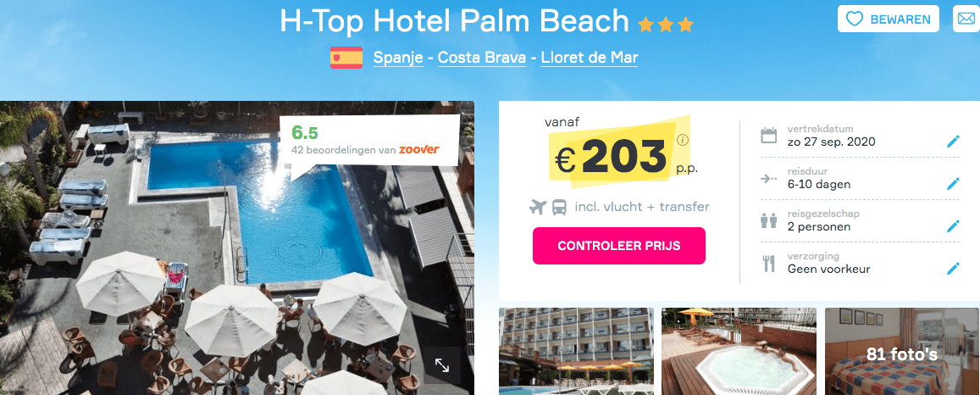The height and width of the screenshot is (395, 980).
Task: Open the Costa Brava link
Action: 482,58
